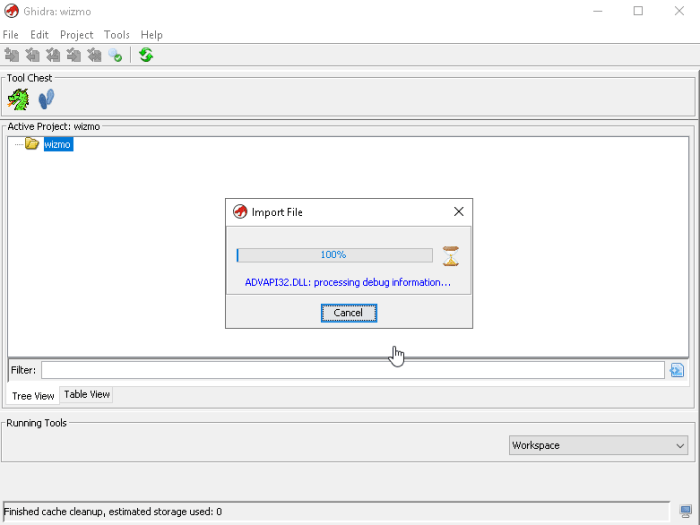Image resolution: width=700 pixels, height=525 pixels.
Task: Open the Tools menu
Action: tap(117, 35)
